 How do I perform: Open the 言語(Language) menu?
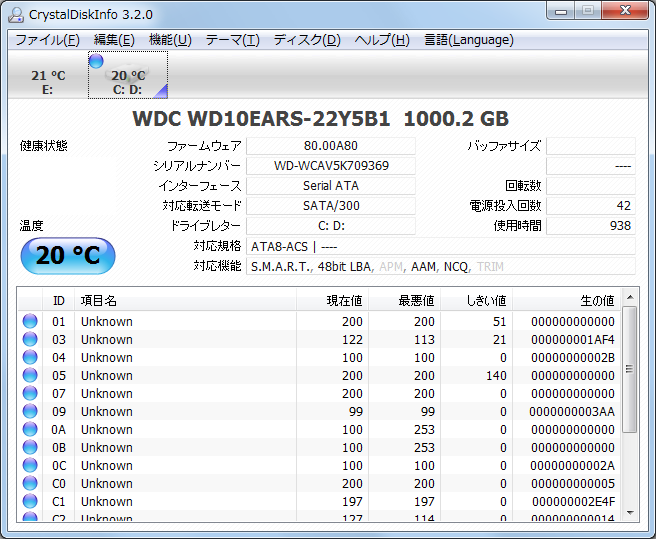pyautogui.click(x=469, y=40)
